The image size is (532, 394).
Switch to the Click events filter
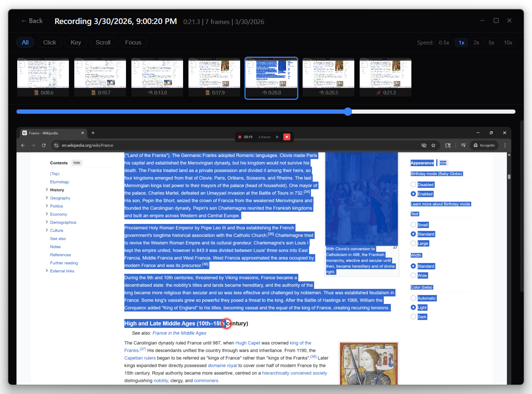coord(49,42)
